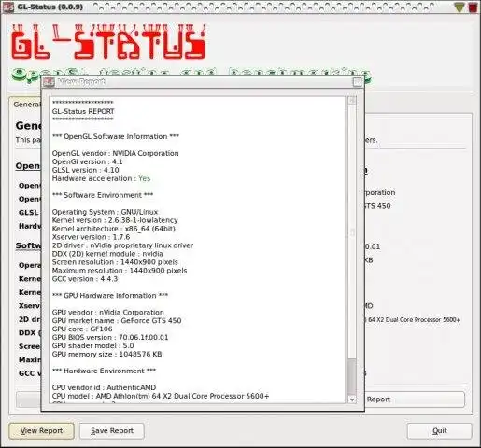Click 'DDX (2D) kernel module : nvidia' line

point(107,254)
